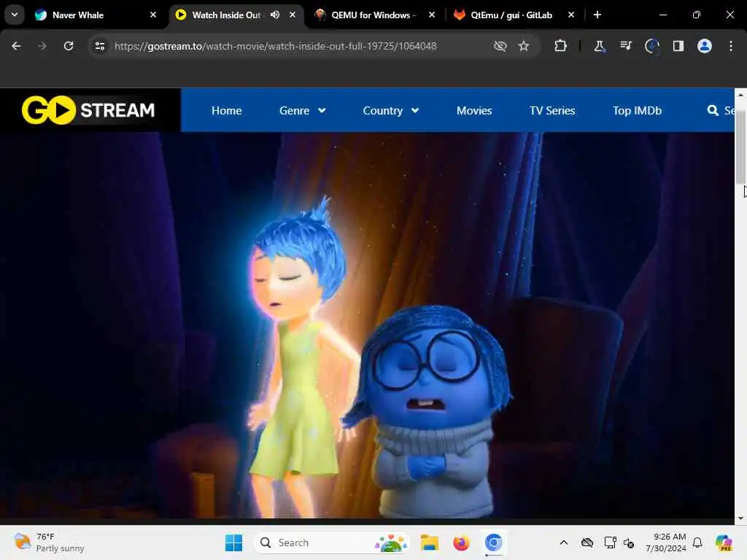The width and height of the screenshot is (747, 560).
Task: Restore down the browser window
Action: coord(697,15)
